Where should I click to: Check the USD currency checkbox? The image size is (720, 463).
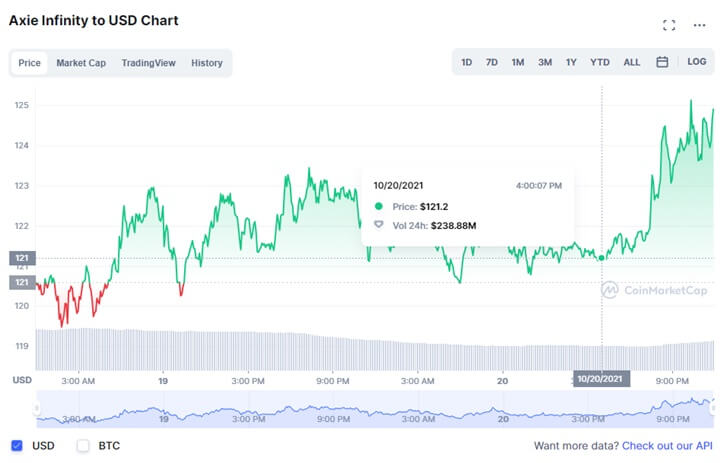[x=16, y=445]
